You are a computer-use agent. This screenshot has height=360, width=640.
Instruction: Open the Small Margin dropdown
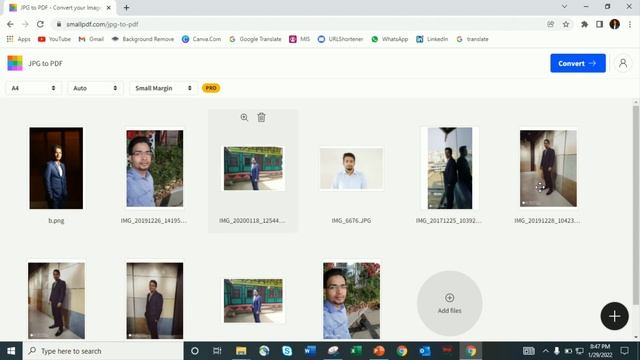(163, 88)
